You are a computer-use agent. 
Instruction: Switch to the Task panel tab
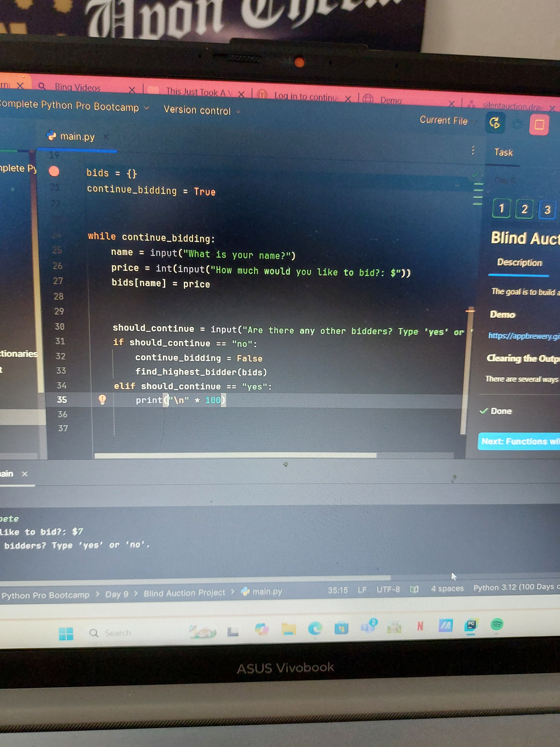point(503,152)
